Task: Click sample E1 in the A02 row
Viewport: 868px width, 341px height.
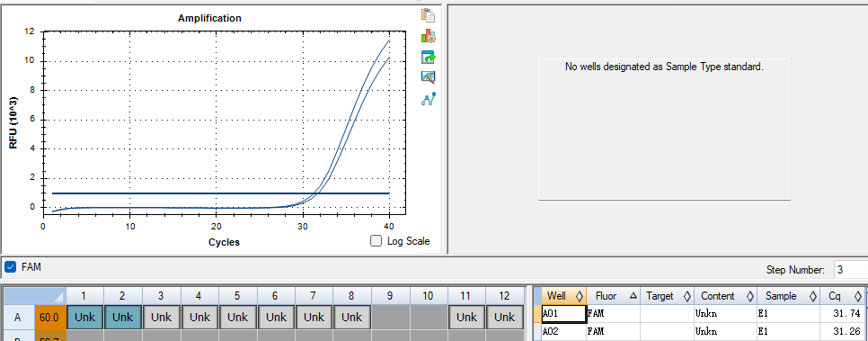Action: click(x=788, y=332)
